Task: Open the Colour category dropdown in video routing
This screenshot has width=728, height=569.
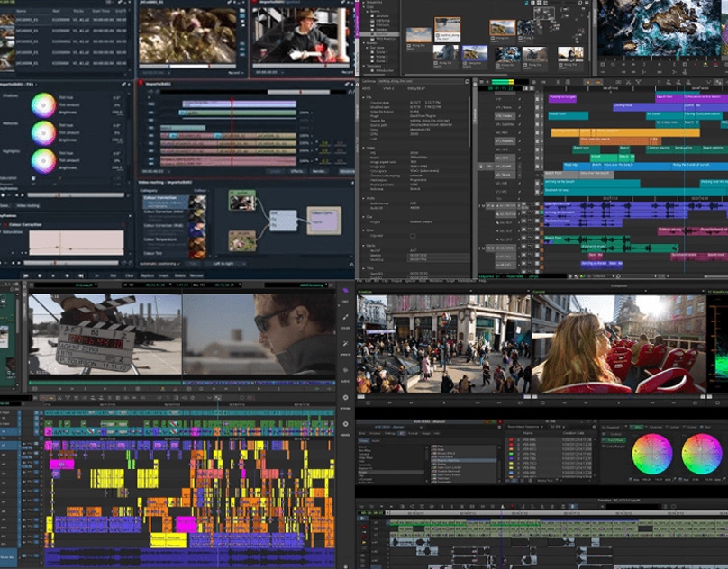Action: 201,190
